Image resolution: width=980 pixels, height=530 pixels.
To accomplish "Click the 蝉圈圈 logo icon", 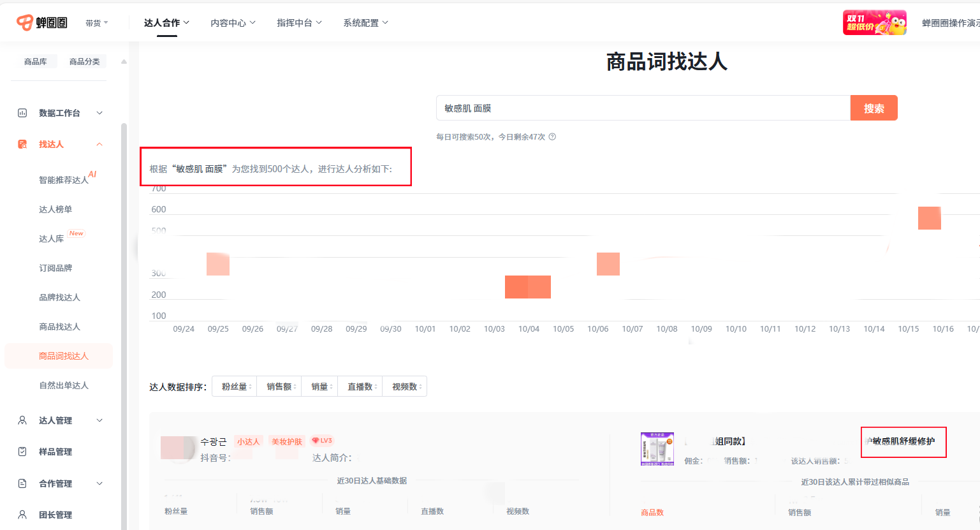I will 25,22.
